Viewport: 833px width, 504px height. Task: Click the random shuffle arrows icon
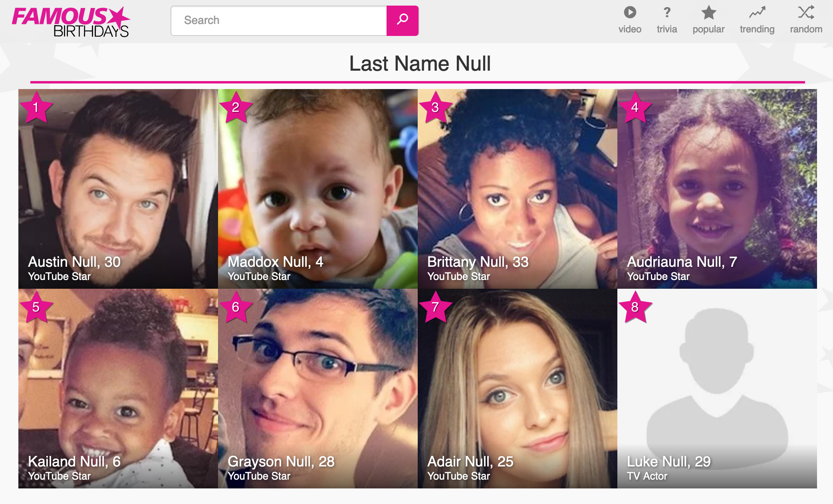pos(806,13)
